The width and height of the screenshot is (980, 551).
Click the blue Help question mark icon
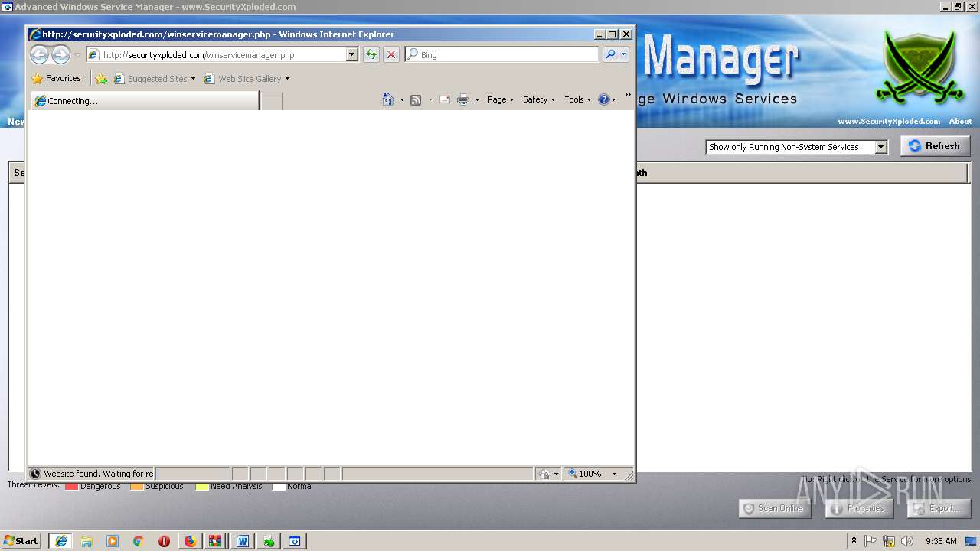click(603, 99)
